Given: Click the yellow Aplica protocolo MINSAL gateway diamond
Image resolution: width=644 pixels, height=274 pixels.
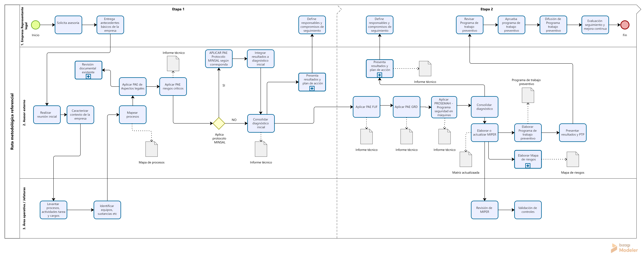Looking at the screenshot, I should pos(219,123).
